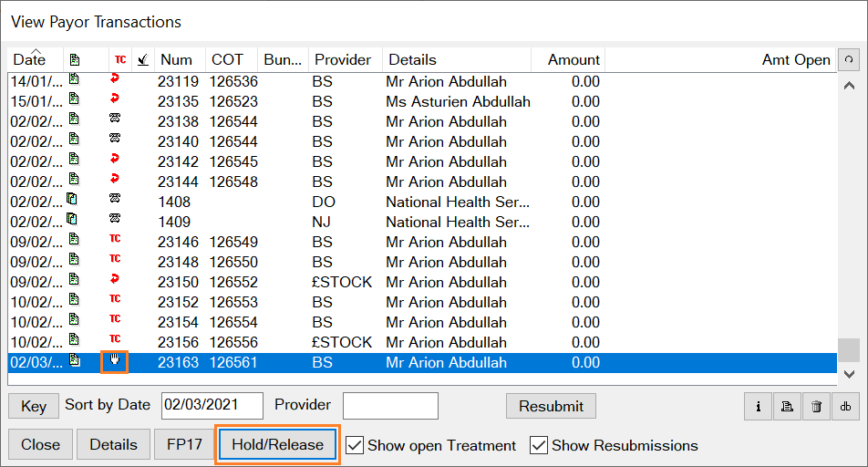Click document icon on row 1409
The width and height of the screenshot is (868, 467).
(x=72, y=219)
